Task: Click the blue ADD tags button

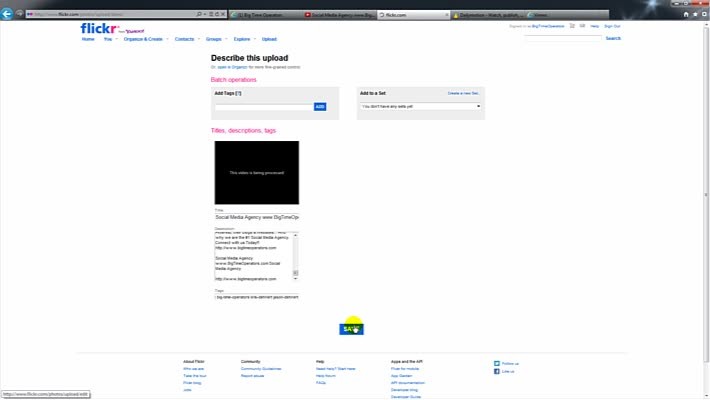Action: 320,106
